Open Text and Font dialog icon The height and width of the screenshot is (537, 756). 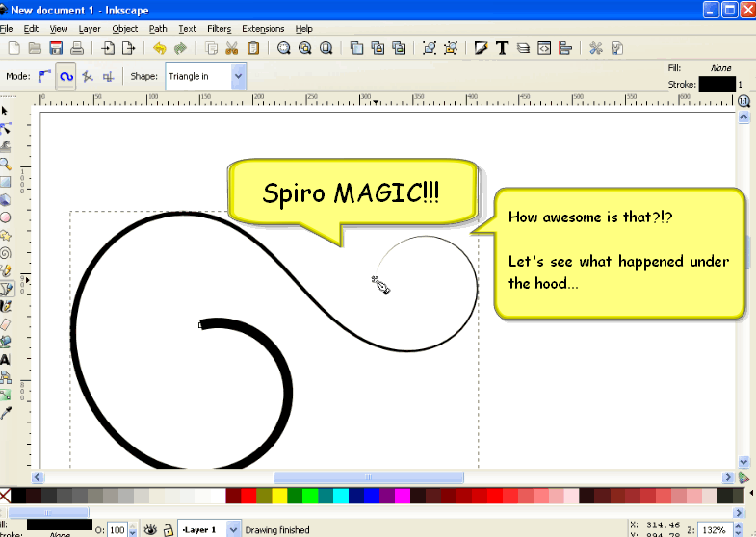coord(502,48)
